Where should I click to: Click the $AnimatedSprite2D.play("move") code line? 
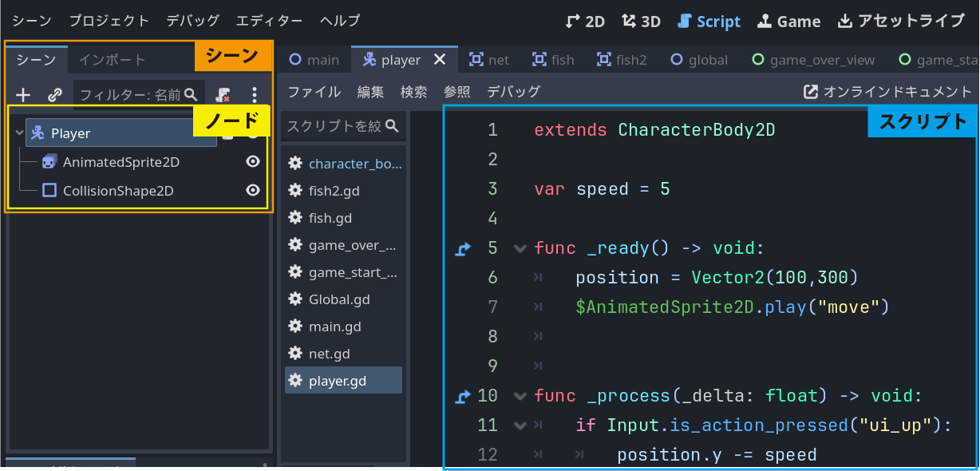pyautogui.click(x=732, y=307)
